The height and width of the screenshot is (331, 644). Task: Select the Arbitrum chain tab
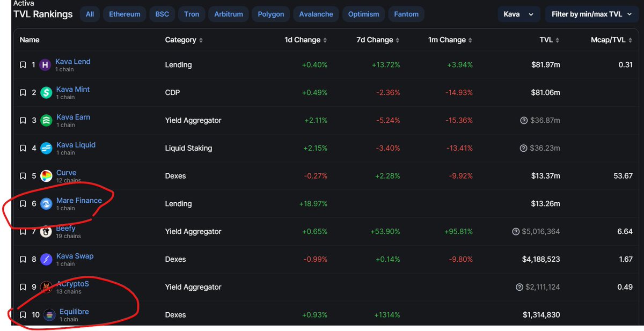point(229,14)
